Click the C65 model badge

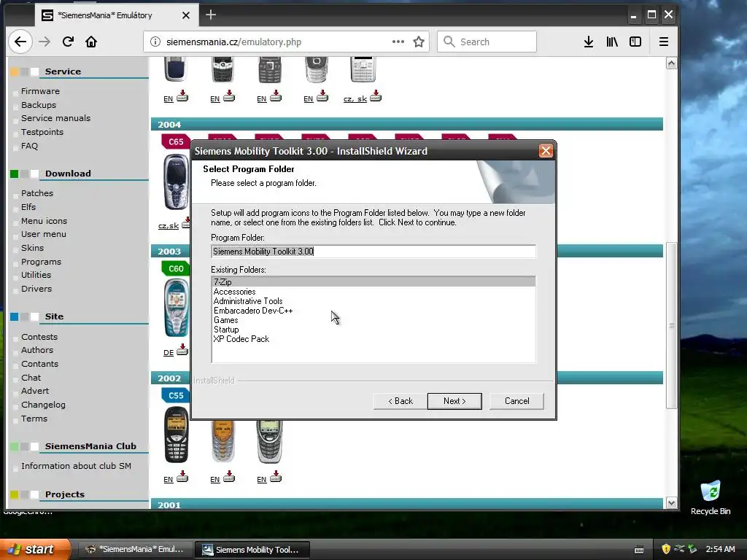click(175, 141)
